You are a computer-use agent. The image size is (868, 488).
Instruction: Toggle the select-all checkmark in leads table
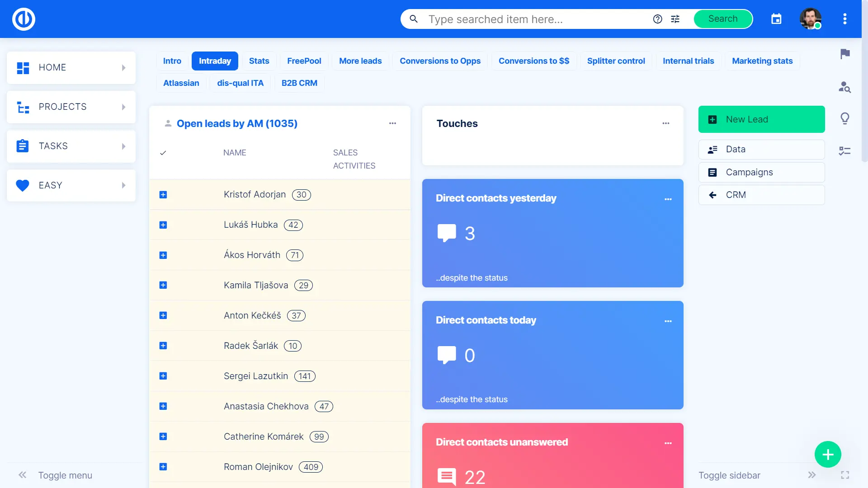pyautogui.click(x=163, y=153)
